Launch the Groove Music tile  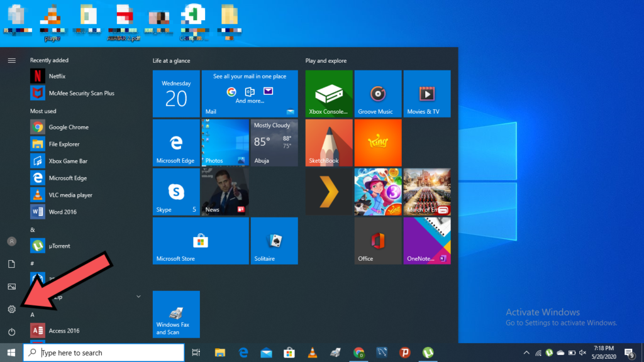coord(378,94)
